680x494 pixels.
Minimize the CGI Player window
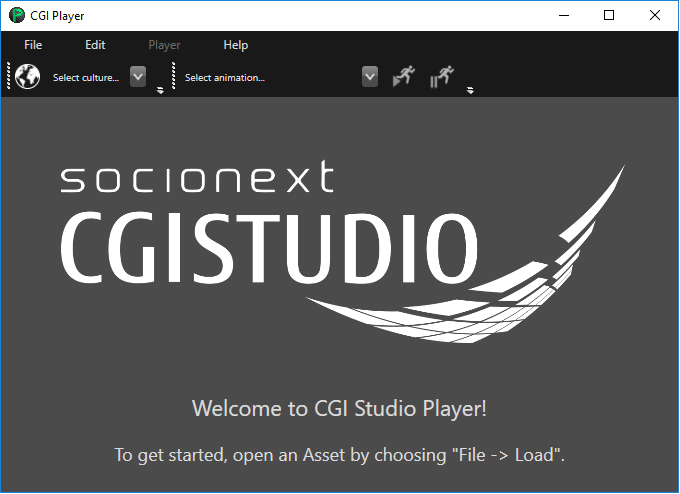(564, 16)
